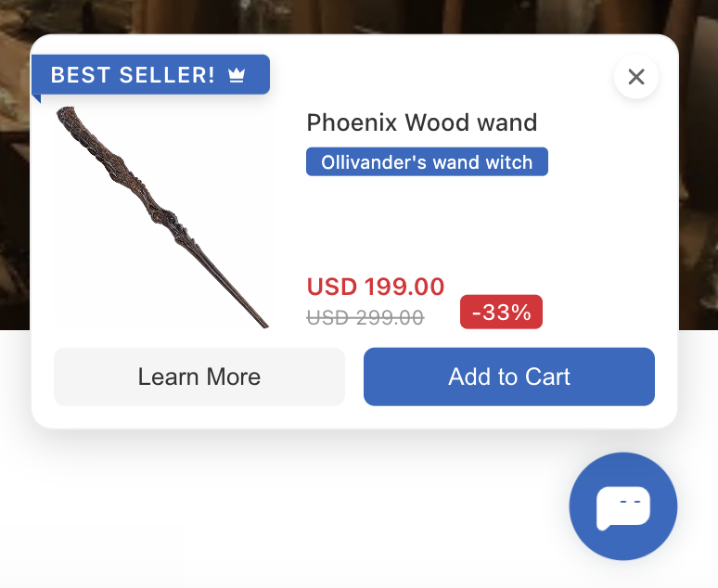Click background banner photo right of popup
This screenshot has width=718, height=588.
(698, 184)
